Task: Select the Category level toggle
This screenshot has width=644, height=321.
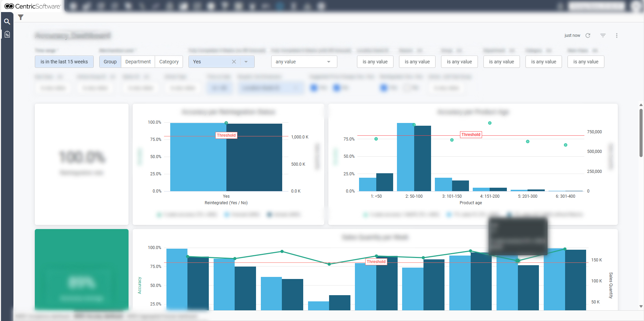Action: [x=169, y=62]
